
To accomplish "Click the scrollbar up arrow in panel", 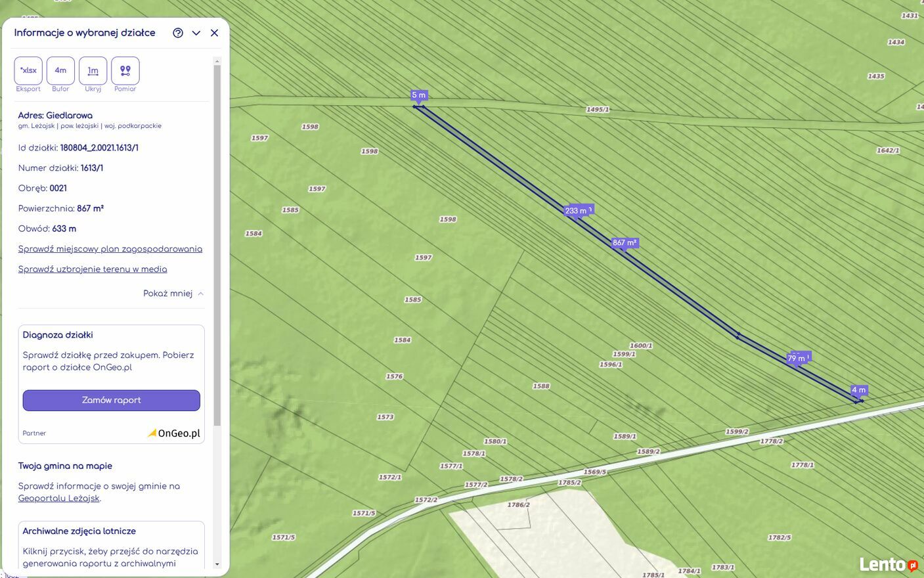I will (217, 61).
